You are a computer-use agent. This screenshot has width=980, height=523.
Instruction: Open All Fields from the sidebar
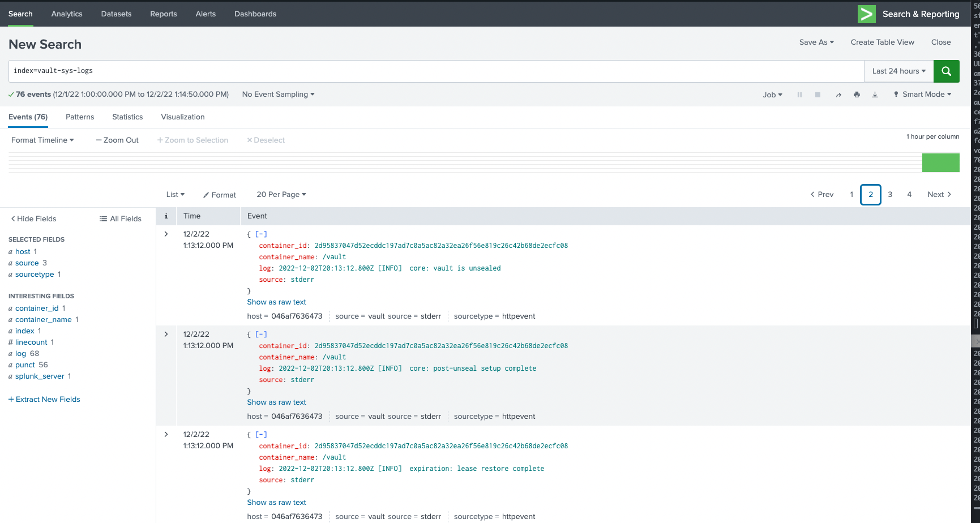(120, 218)
